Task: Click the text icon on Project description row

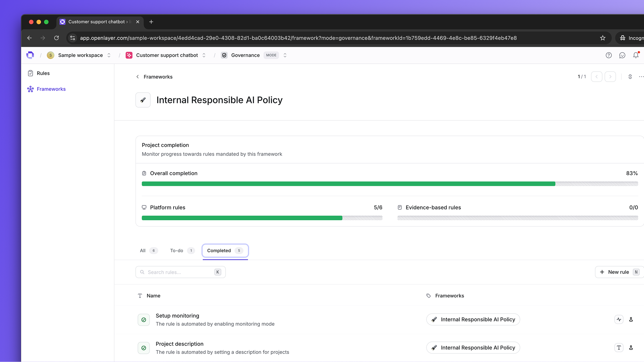Action: tap(619, 347)
